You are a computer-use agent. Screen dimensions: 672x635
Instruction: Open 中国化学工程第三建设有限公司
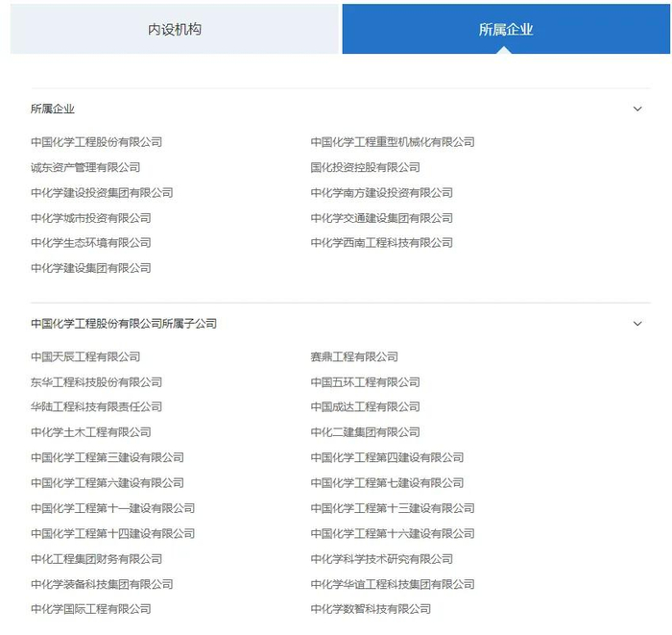tap(108, 457)
